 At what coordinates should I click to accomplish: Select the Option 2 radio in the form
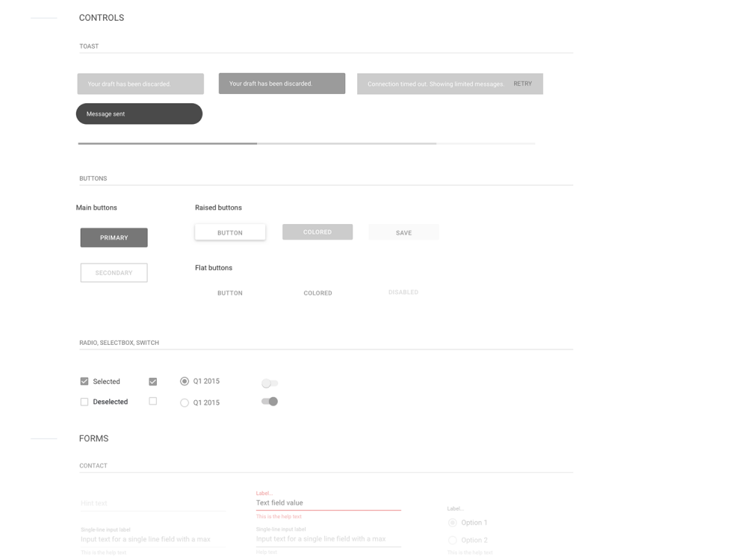coord(452,540)
